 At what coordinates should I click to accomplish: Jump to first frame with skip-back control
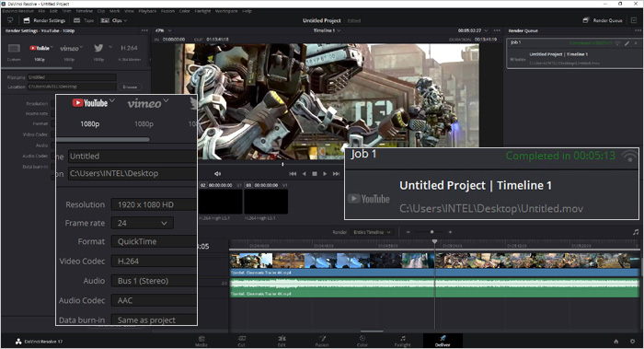[x=293, y=174]
